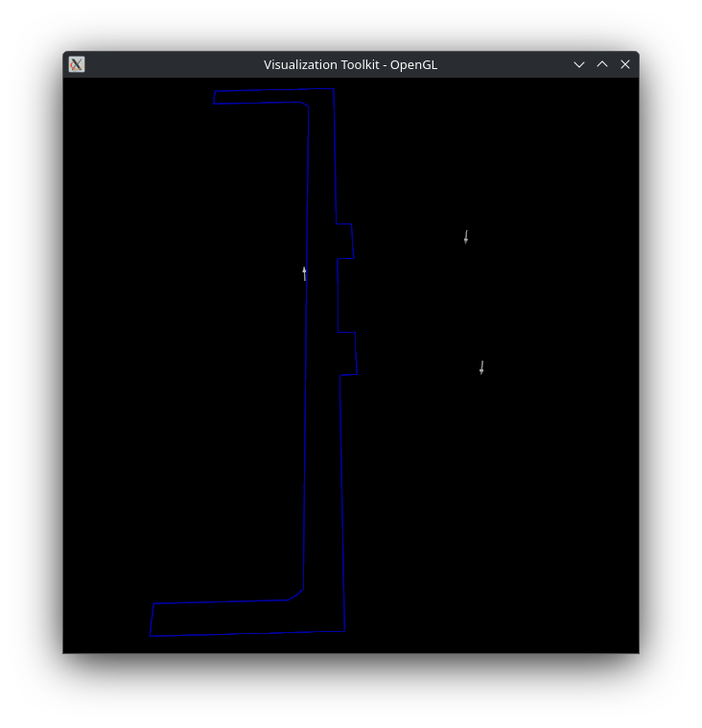Minimize the Visualization Toolkit window

coord(579,64)
